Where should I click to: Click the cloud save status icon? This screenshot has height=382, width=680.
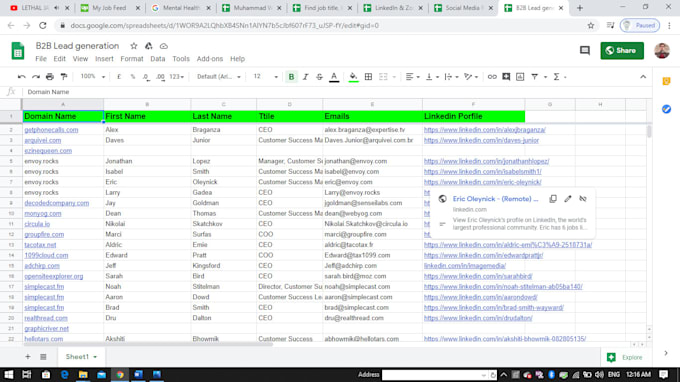point(163,46)
